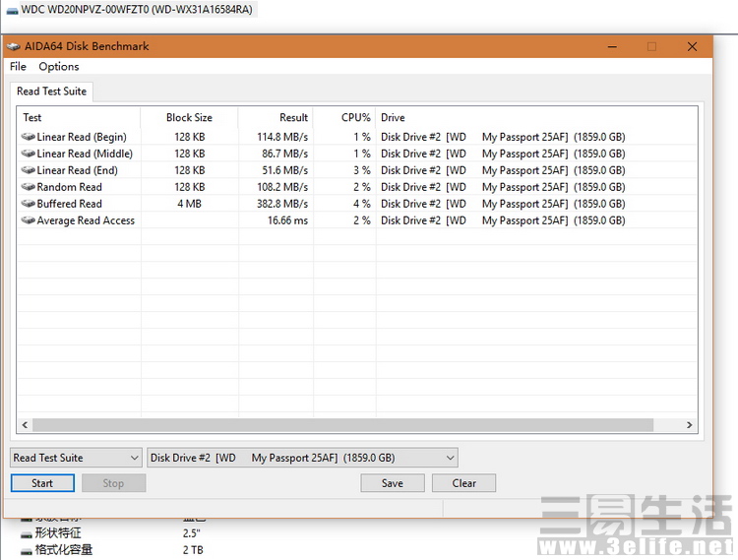Click the results list horizontal scrollbar thumb
The width and height of the screenshot is (738, 560).
point(342,425)
